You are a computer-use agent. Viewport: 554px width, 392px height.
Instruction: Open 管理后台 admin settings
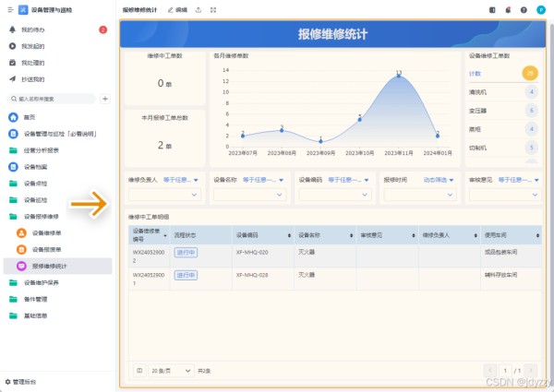[20, 382]
